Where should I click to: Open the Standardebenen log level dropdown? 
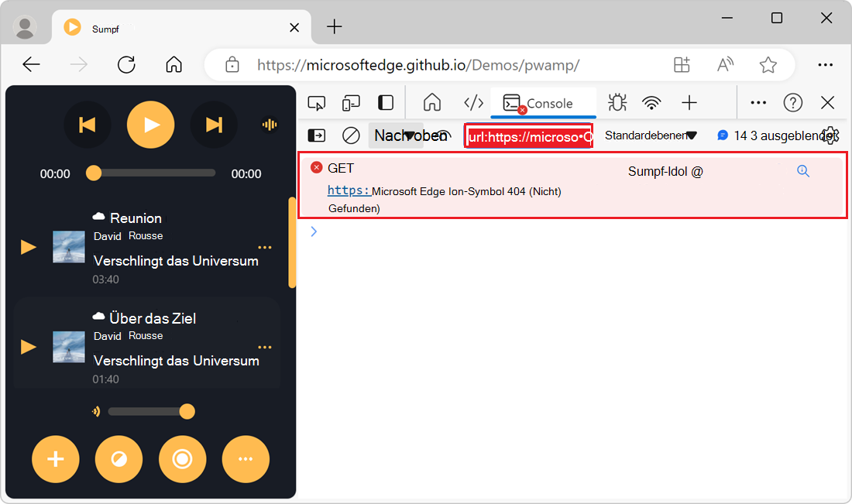coord(649,135)
